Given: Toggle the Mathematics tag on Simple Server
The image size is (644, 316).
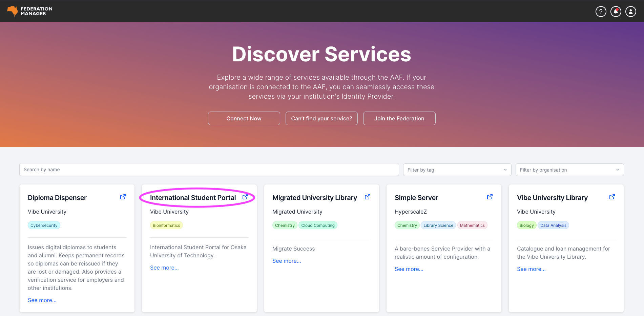Looking at the screenshot, I should point(472,225).
